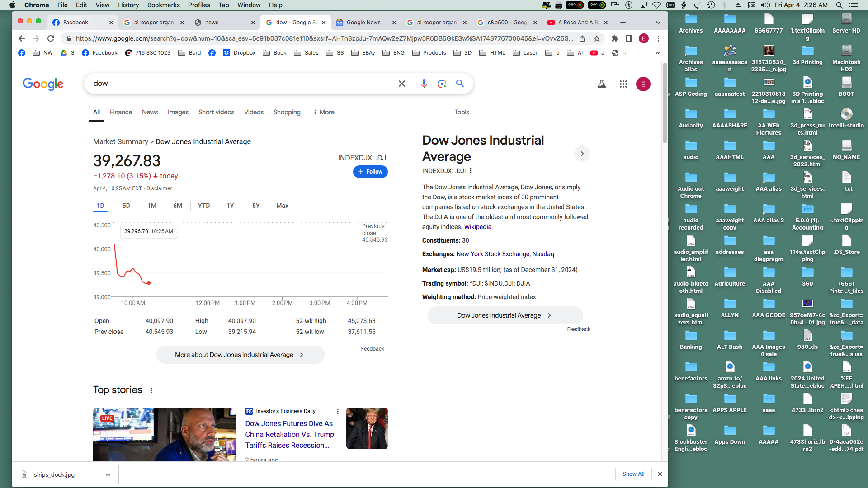Clear the search box text
The image size is (868, 488).
pyautogui.click(x=401, y=84)
